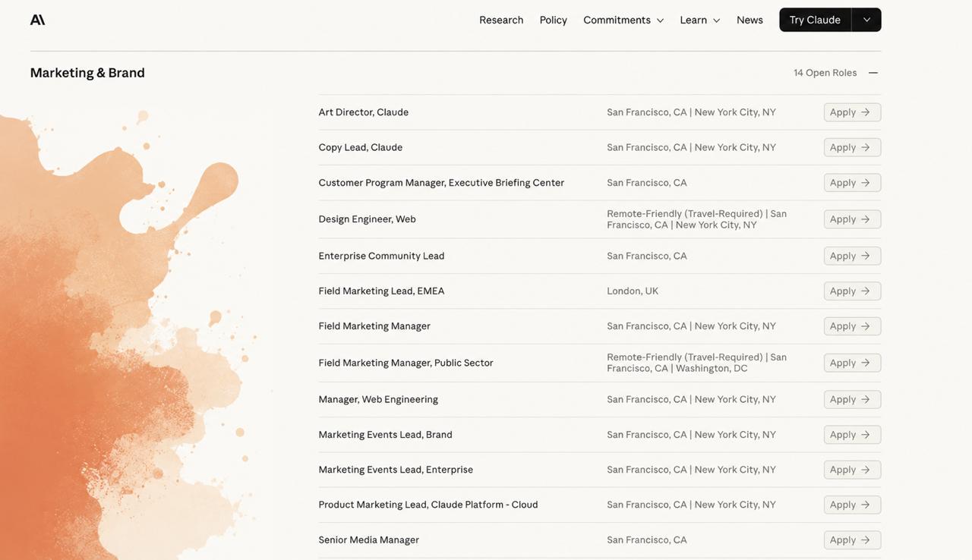Apply to Marketing Events Lead, Brand
Image resolution: width=972 pixels, height=560 pixels.
pyautogui.click(x=852, y=435)
